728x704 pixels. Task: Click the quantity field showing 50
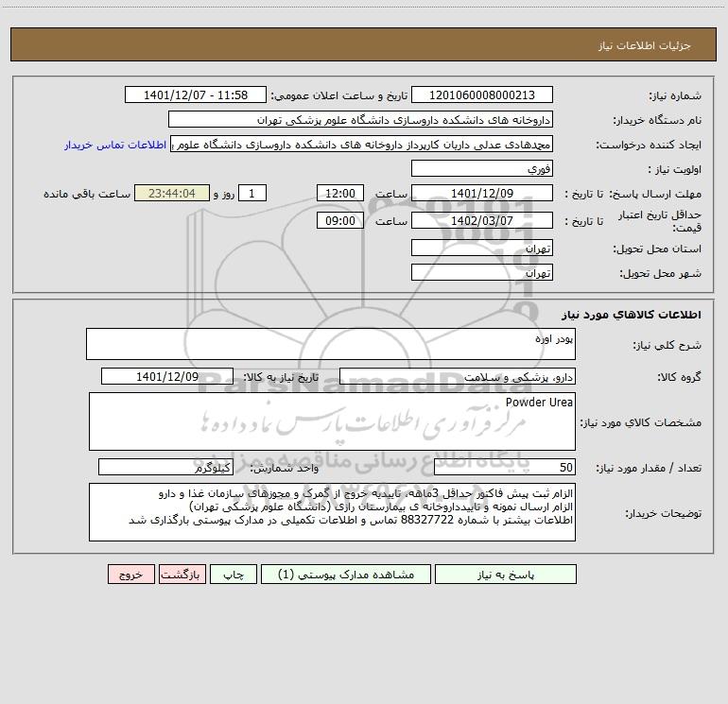(x=505, y=468)
